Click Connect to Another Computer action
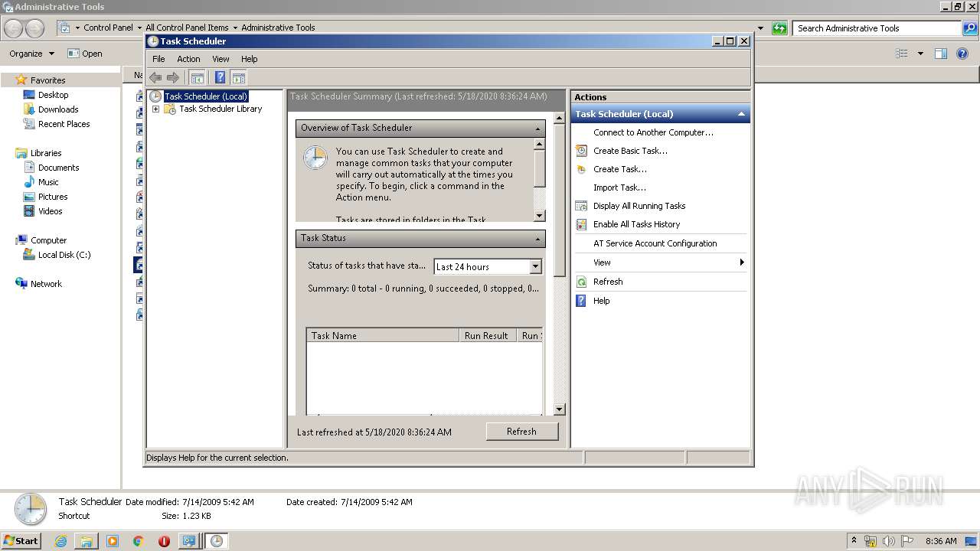Viewport: 980px width, 551px height. point(653,132)
